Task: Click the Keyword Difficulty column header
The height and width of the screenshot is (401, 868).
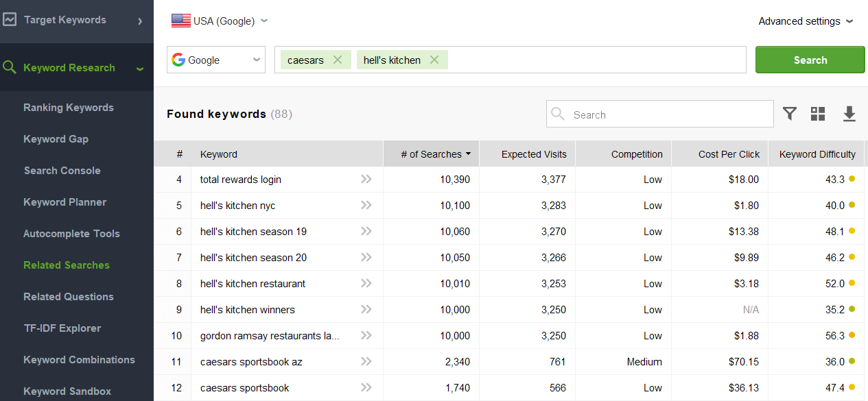Action: tap(817, 154)
